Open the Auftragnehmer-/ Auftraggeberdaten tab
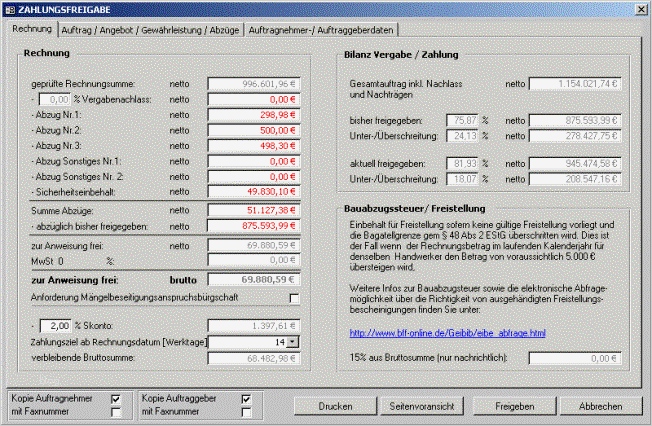Screen dimensions: 652x426 [x=321, y=30]
